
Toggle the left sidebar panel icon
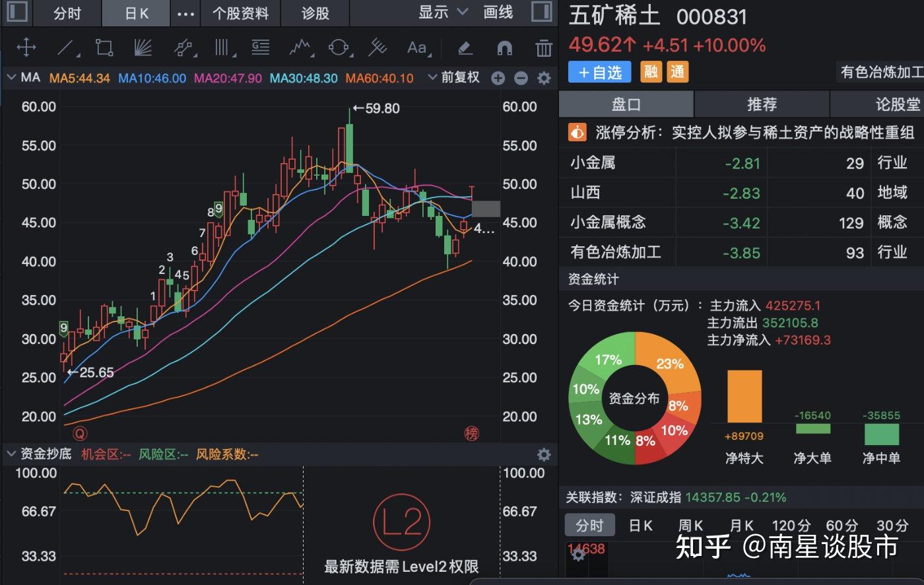pyautogui.click(x=16, y=12)
